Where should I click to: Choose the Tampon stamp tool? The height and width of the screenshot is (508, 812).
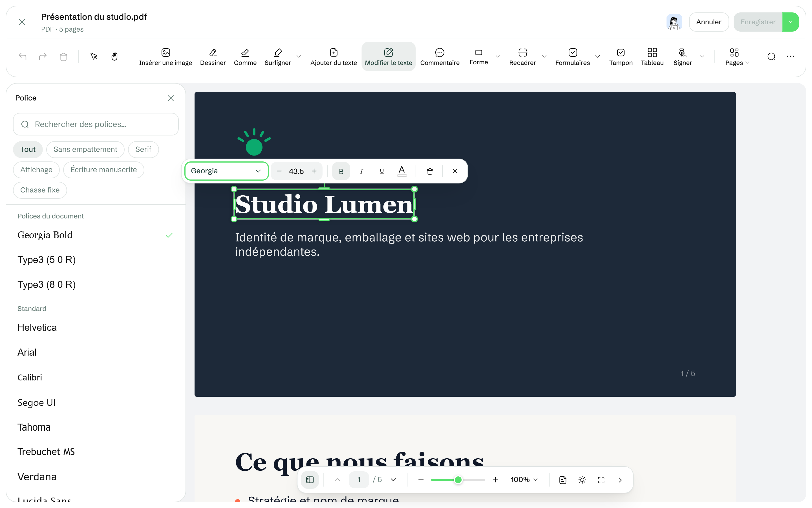pos(621,56)
